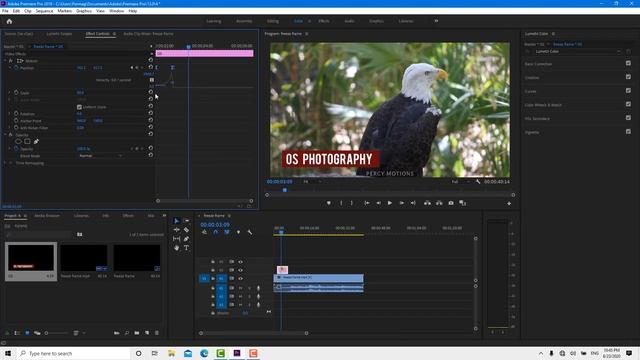Reset the Position parameter
This screenshot has height=360, width=640.
[151, 67]
